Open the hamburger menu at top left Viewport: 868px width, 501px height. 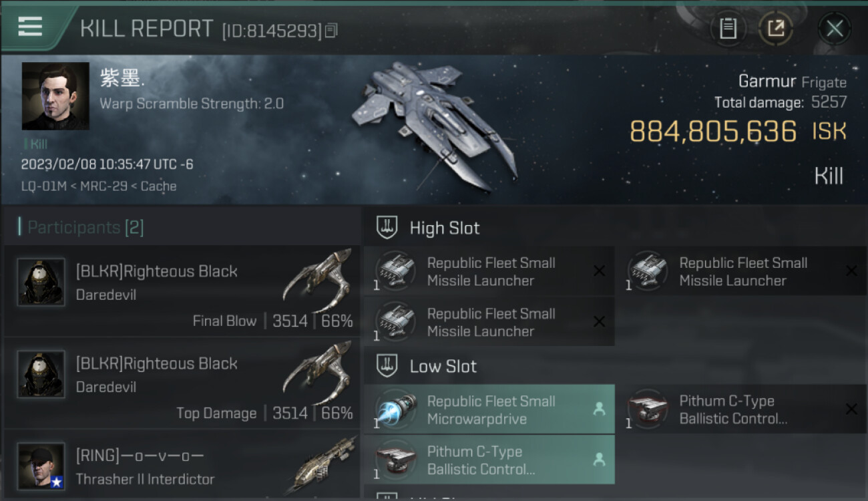pyautogui.click(x=30, y=27)
